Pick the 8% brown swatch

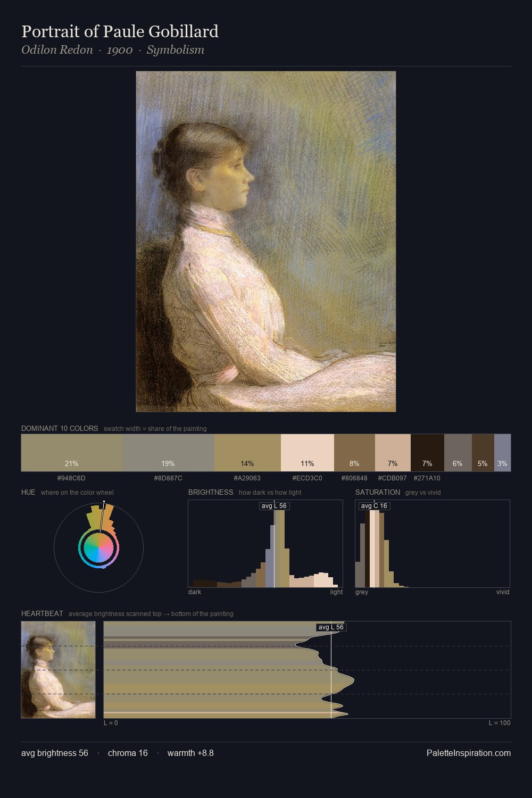(x=354, y=453)
